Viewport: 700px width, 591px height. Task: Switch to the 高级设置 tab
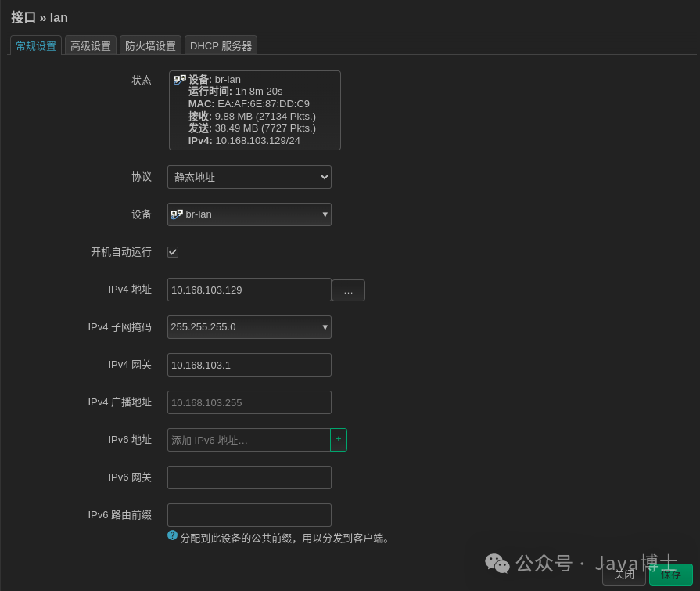click(90, 46)
